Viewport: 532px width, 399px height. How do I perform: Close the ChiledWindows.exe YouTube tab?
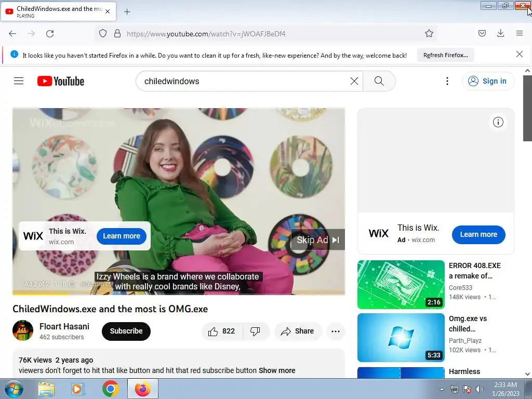point(108,11)
